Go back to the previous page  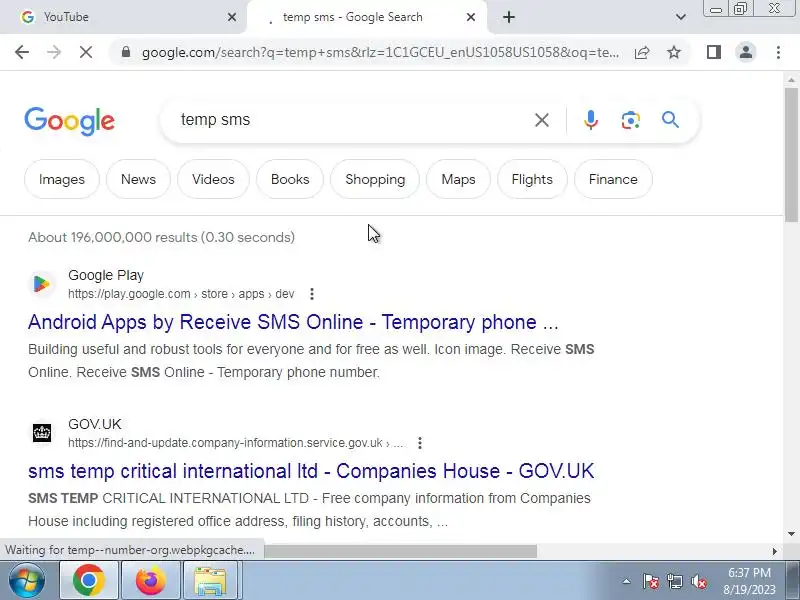(x=22, y=52)
